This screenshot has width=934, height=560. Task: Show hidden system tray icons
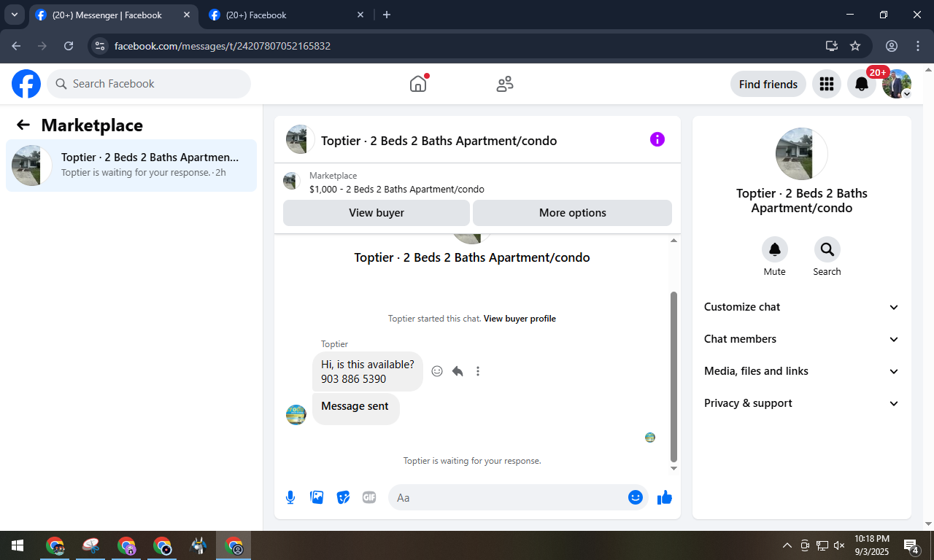click(x=787, y=545)
